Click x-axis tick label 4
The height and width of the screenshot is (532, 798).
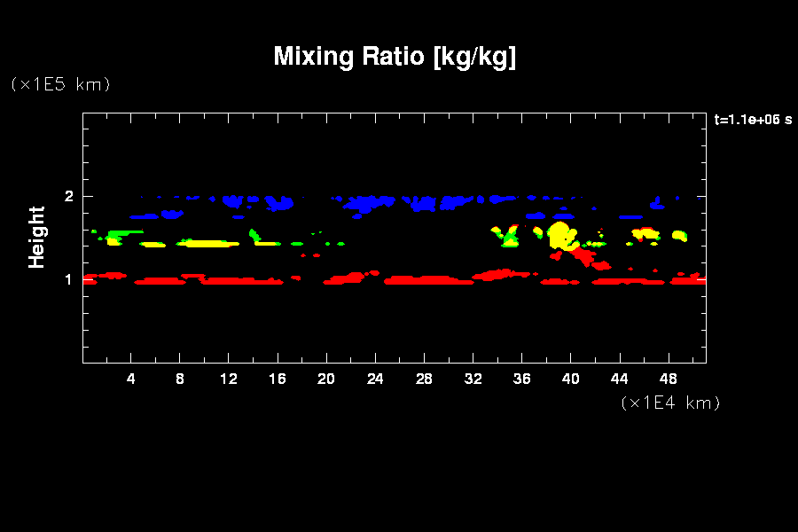[x=131, y=379]
